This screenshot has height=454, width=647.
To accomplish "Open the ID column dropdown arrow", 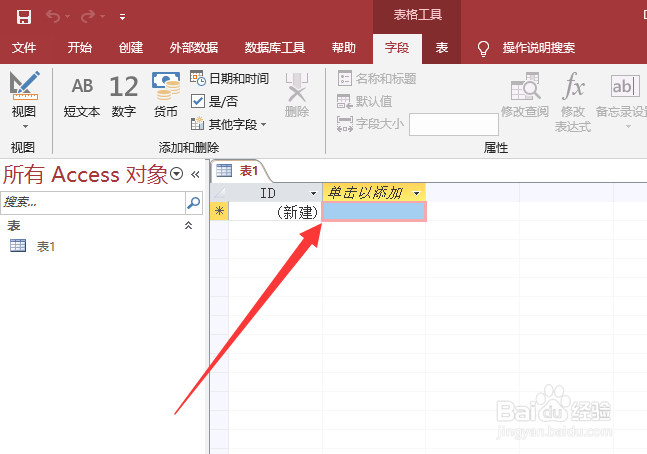I will (x=313, y=193).
